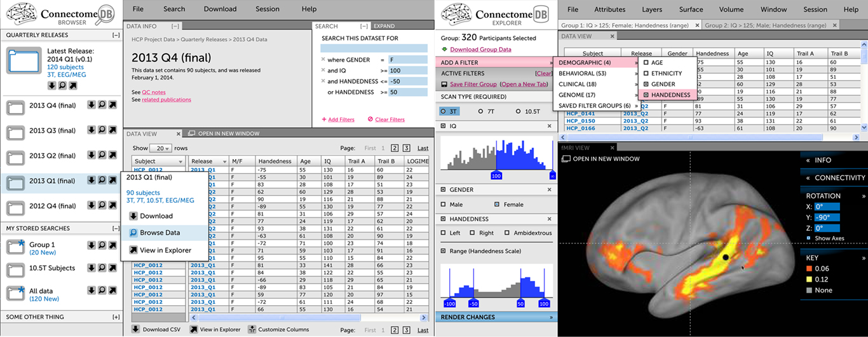868x337 pixels.
Task: Browse data for 10.5T Subjects search
Action: point(102,268)
